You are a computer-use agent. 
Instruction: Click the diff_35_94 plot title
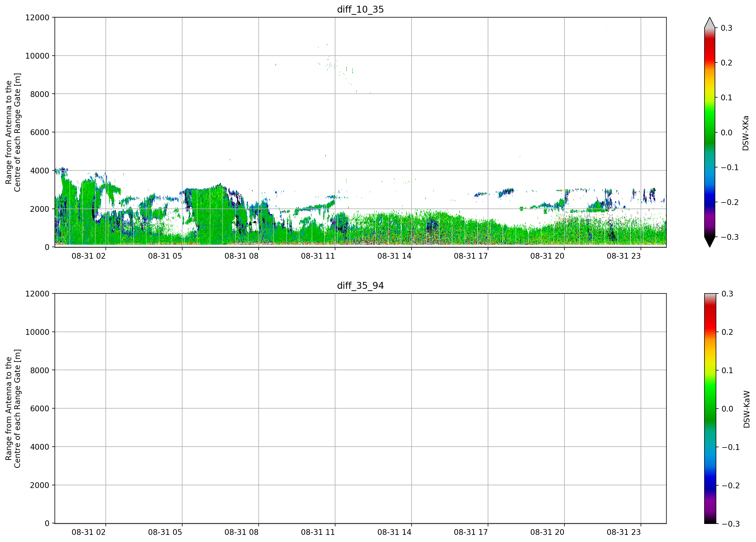[360, 286]
